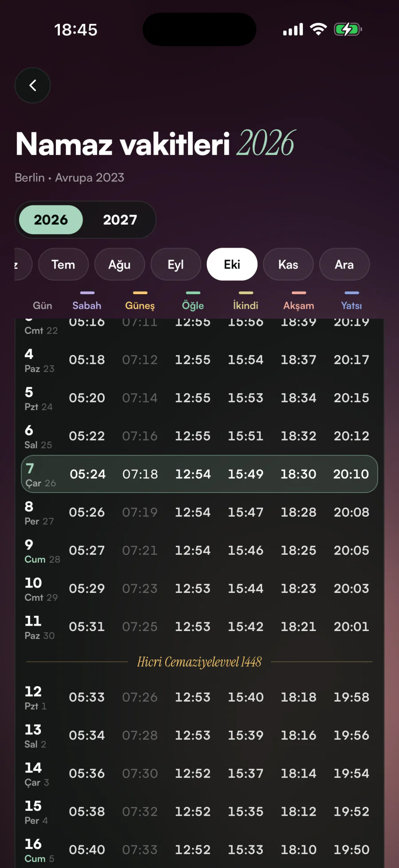Image resolution: width=399 pixels, height=868 pixels.
Task: Tap the Sabah column header
Action: point(87,305)
